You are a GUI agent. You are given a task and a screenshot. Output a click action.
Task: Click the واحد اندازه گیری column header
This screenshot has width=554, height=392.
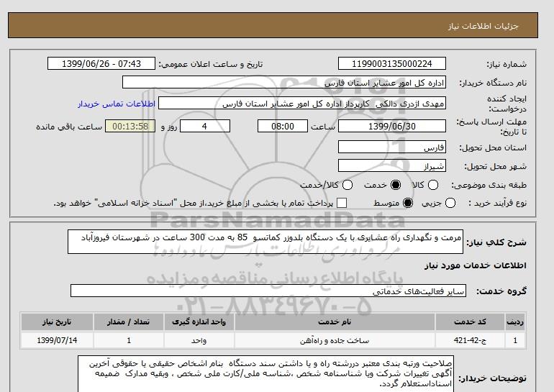(x=199, y=322)
